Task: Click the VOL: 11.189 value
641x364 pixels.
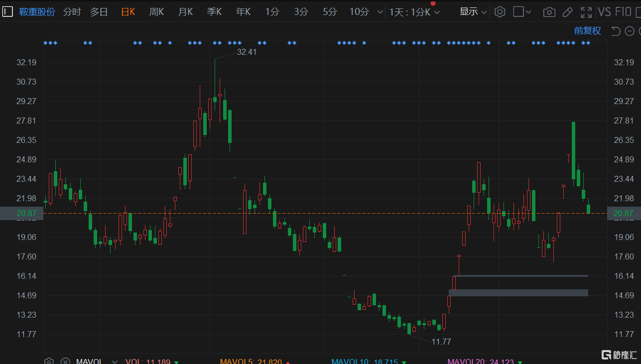Action: (x=148, y=362)
